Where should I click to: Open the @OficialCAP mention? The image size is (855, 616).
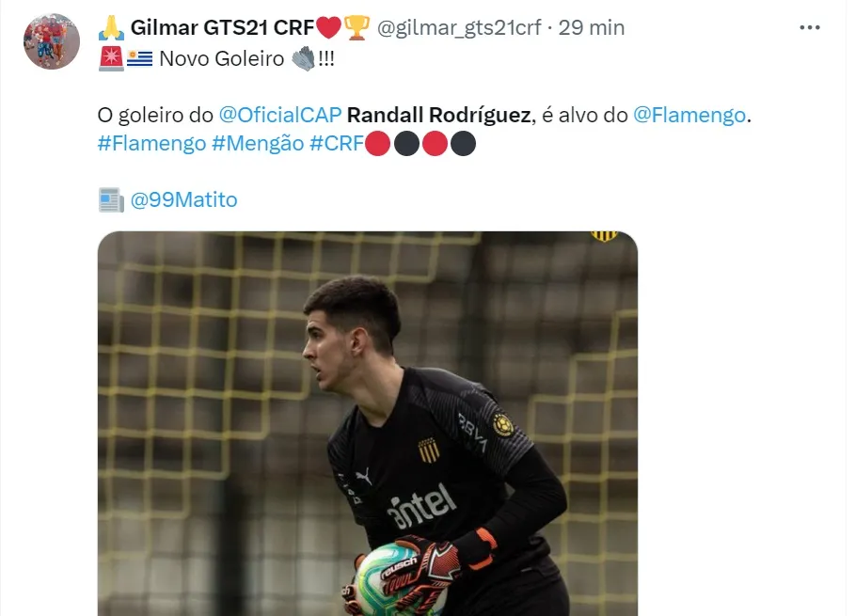pyautogui.click(x=280, y=115)
